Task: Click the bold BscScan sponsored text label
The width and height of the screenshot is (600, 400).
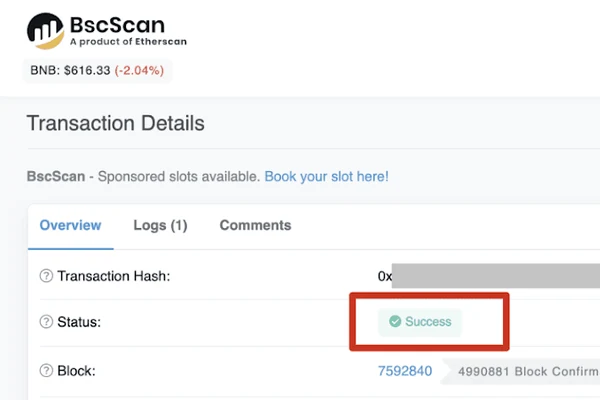Action: pos(56,176)
